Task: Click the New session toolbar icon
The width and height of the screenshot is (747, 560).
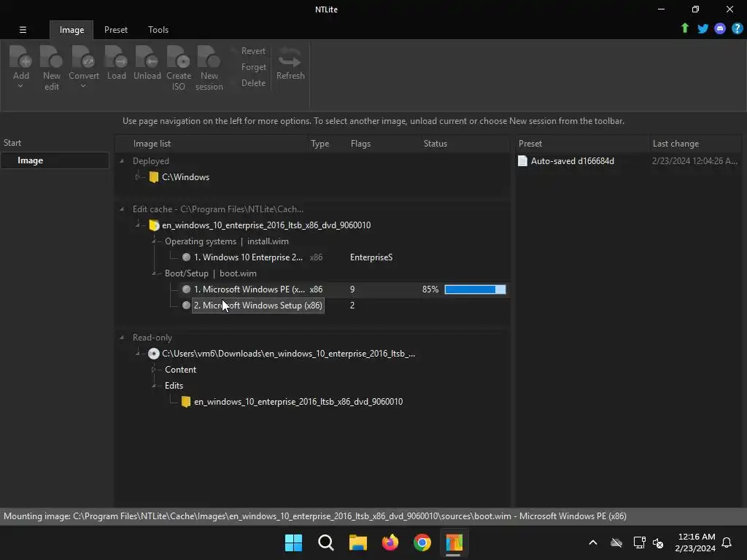Action: [209, 57]
